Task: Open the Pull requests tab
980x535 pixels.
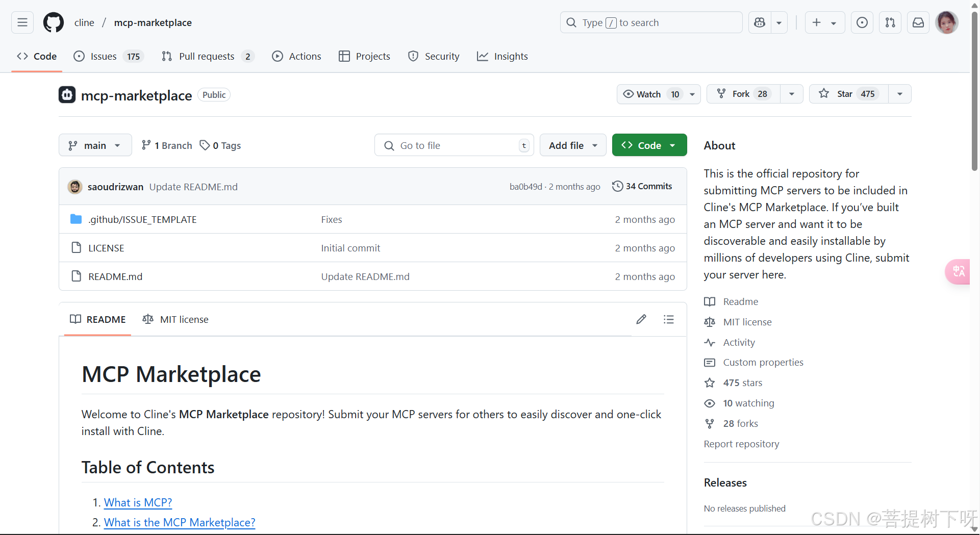Action: click(208, 56)
